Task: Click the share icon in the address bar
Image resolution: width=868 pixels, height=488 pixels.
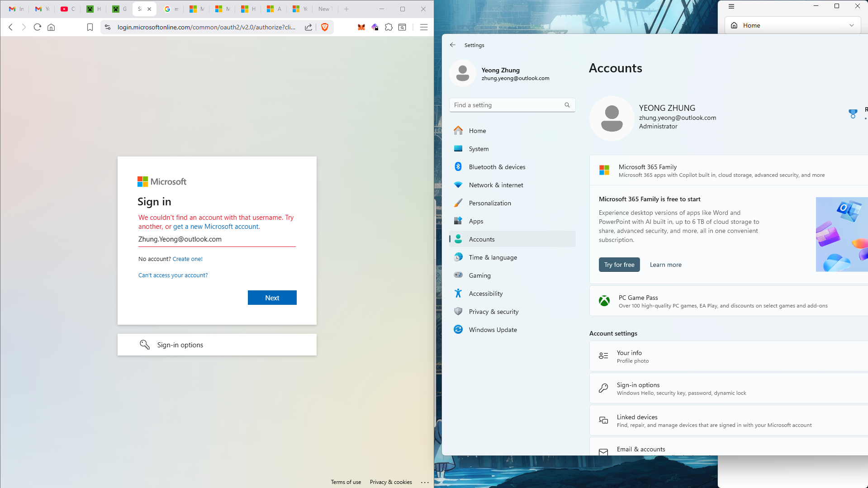Action: (308, 27)
